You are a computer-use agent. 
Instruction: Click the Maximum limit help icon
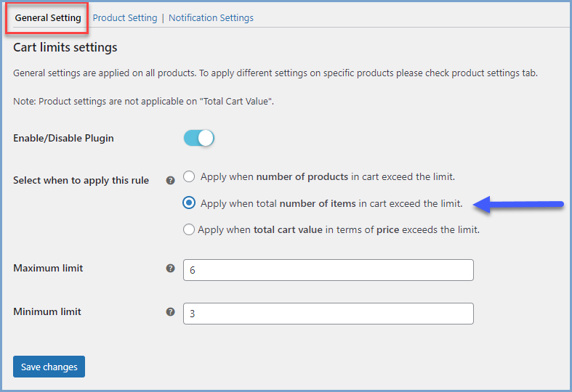(170, 268)
